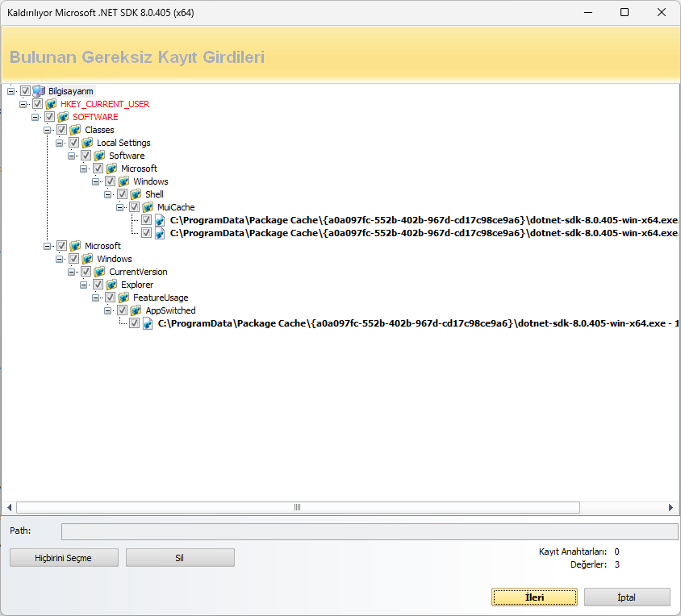Select the red SOFTWARE label
681x616 pixels.
(95, 117)
